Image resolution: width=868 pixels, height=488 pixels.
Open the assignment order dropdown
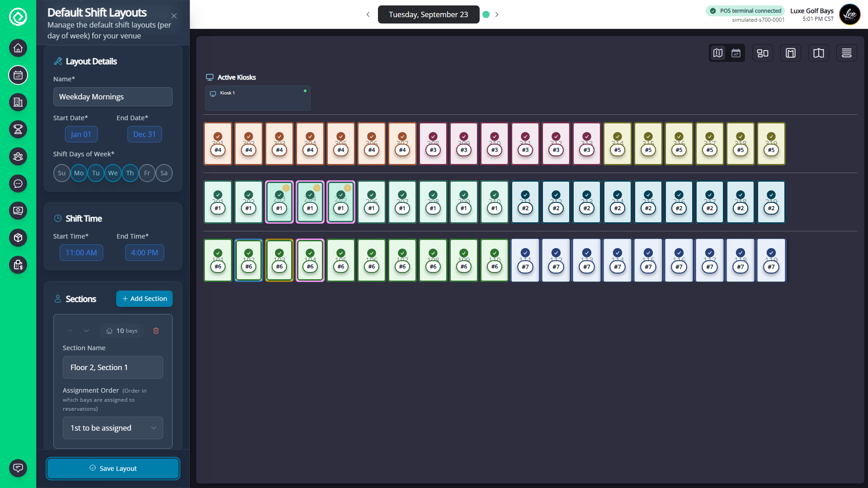113,428
